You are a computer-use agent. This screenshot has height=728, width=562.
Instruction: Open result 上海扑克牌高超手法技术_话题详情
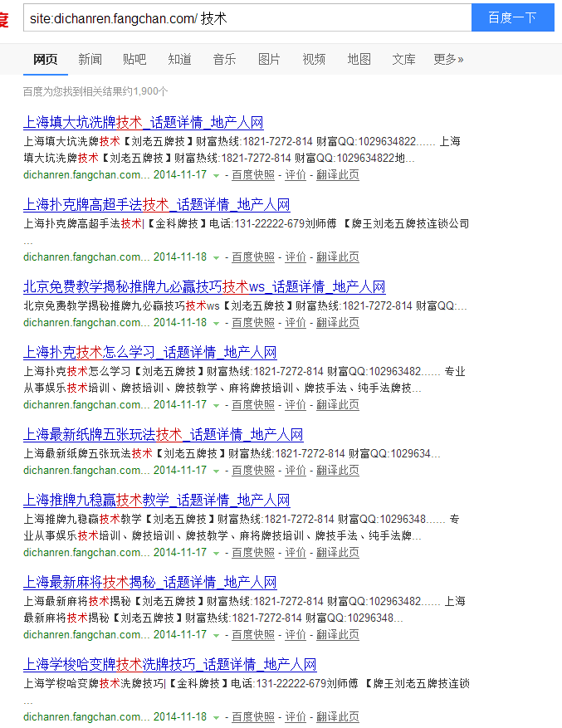157,205
